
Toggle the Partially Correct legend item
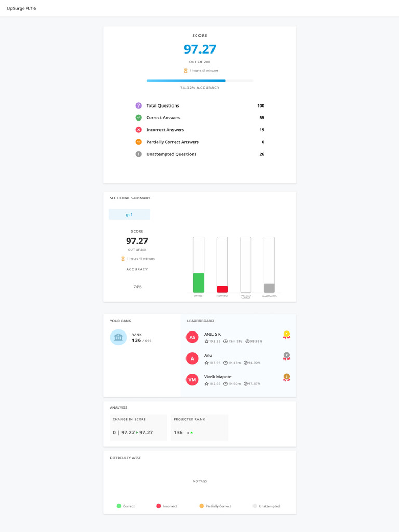(x=215, y=506)
